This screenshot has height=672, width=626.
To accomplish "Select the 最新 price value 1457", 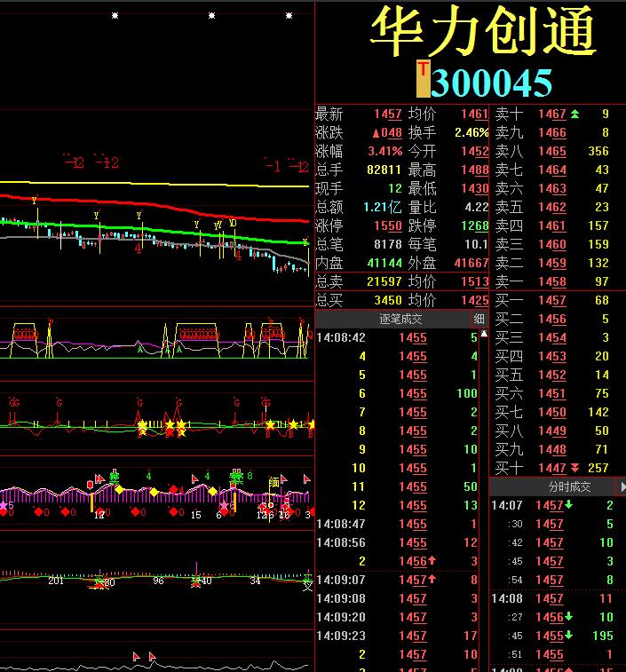I will point(388,114).
